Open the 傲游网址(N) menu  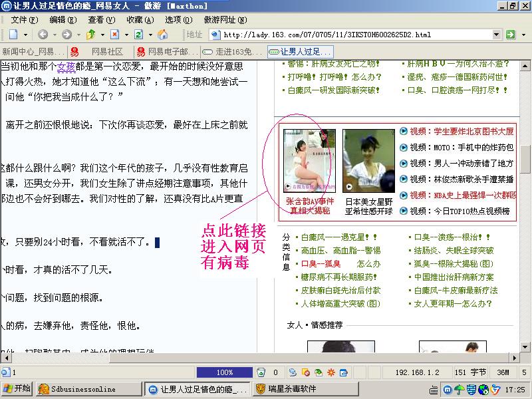pos(225,20)
